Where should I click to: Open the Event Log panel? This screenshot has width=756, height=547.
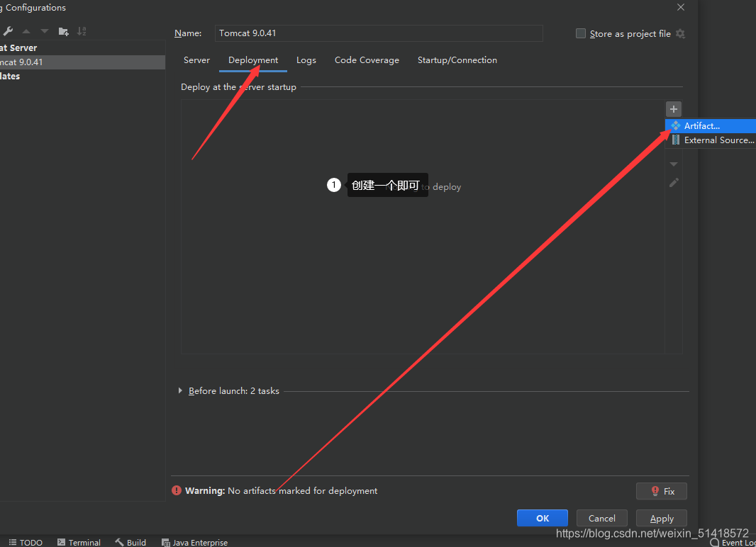tap(733, 543)
